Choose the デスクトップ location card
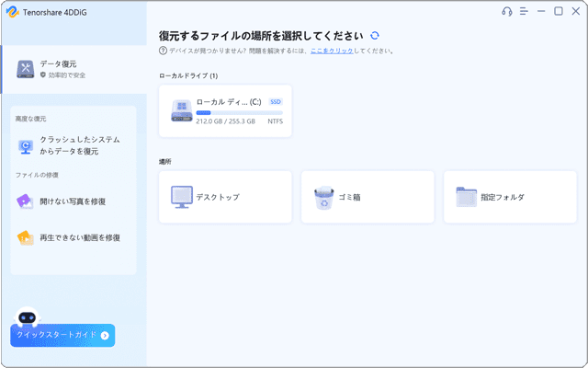 (x=225, y=197)
